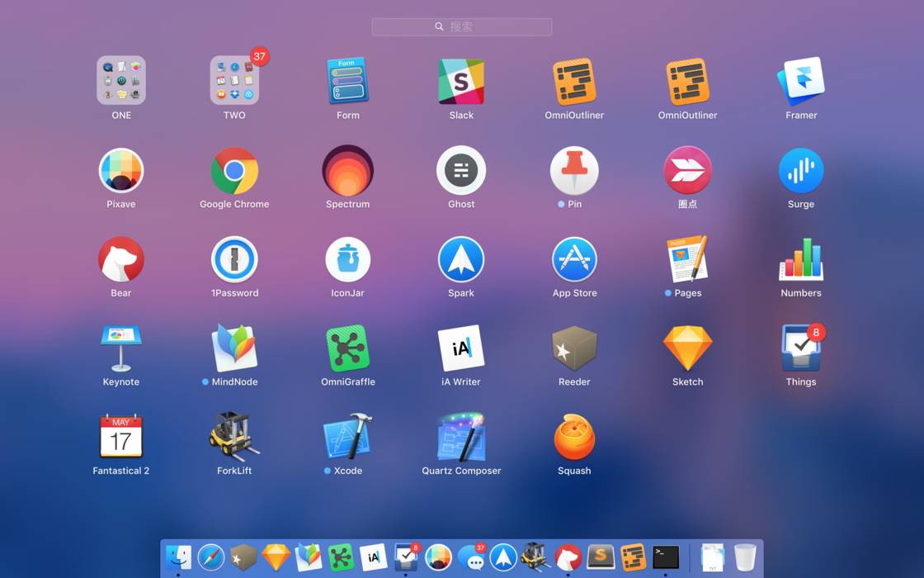The image size is (924, 578).
Task: Click the Sketch diamond in the Dock
Action: pos(276,557)
